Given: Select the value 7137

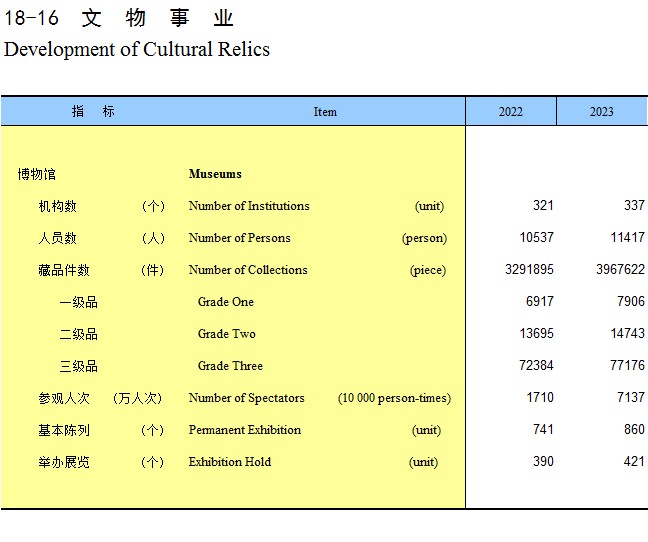Looking at the screenshot, I should [631, 397].
